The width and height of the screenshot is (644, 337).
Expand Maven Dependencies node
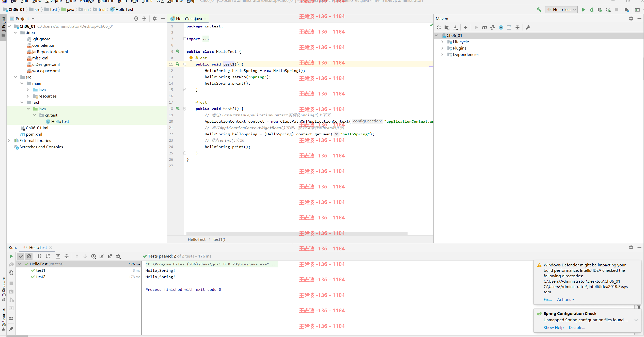click(442, 55)
